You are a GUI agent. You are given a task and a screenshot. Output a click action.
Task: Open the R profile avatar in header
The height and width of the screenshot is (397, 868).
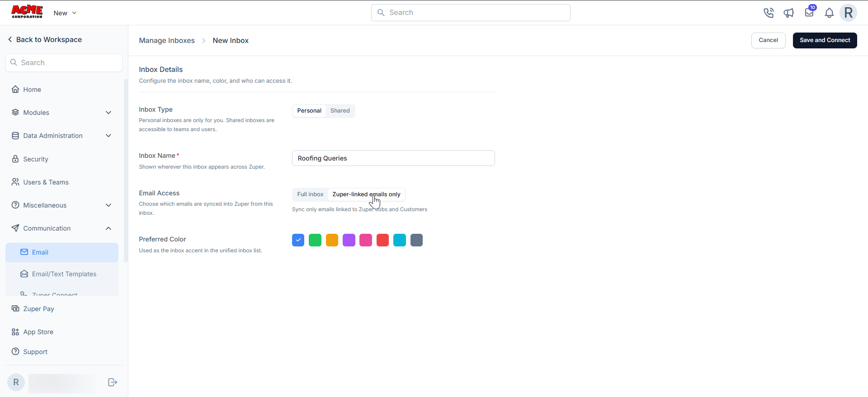tap(849, 13)
